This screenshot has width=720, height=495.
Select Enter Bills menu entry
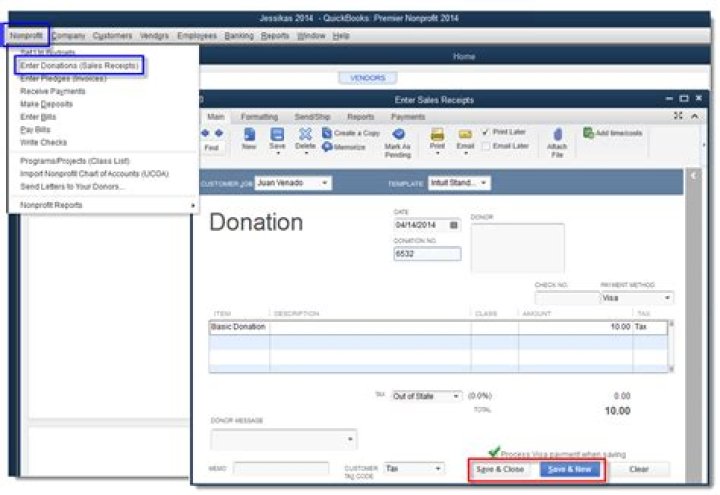coord(38,117)
